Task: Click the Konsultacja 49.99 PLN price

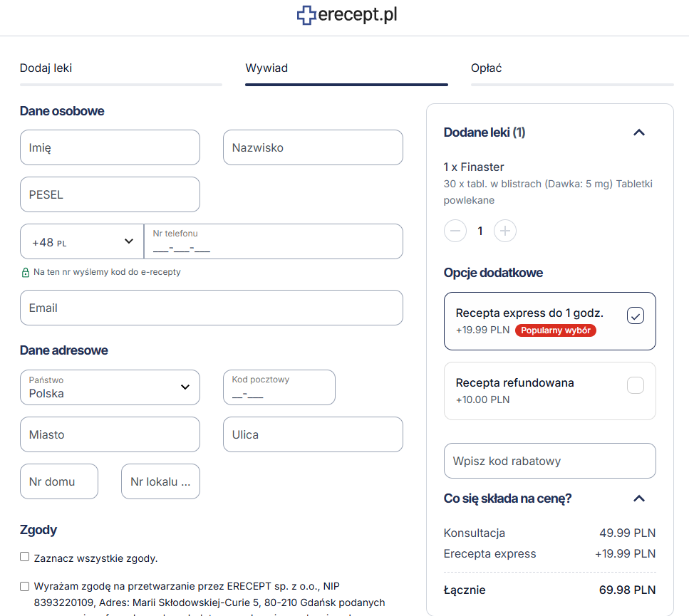Action: 628,533
